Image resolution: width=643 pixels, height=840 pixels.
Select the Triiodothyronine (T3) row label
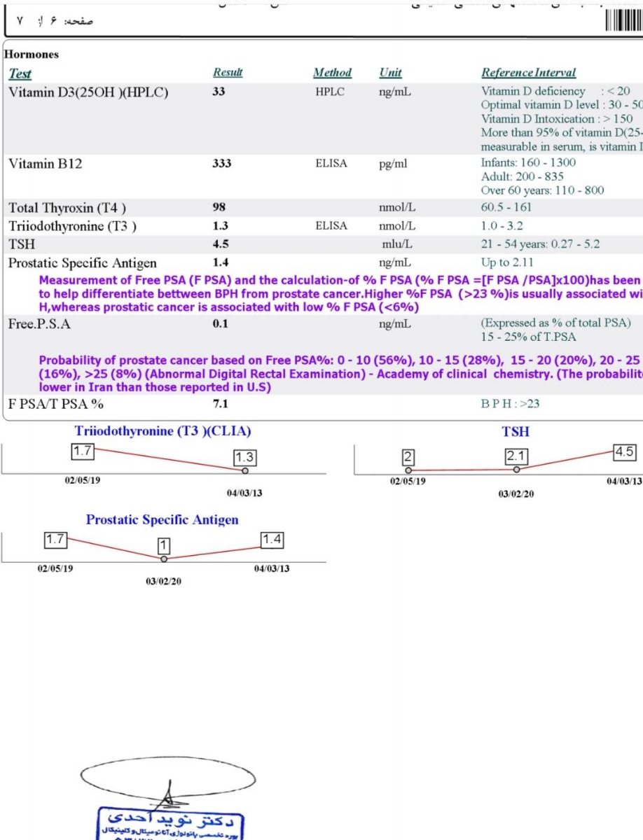(x=72, y=226)
